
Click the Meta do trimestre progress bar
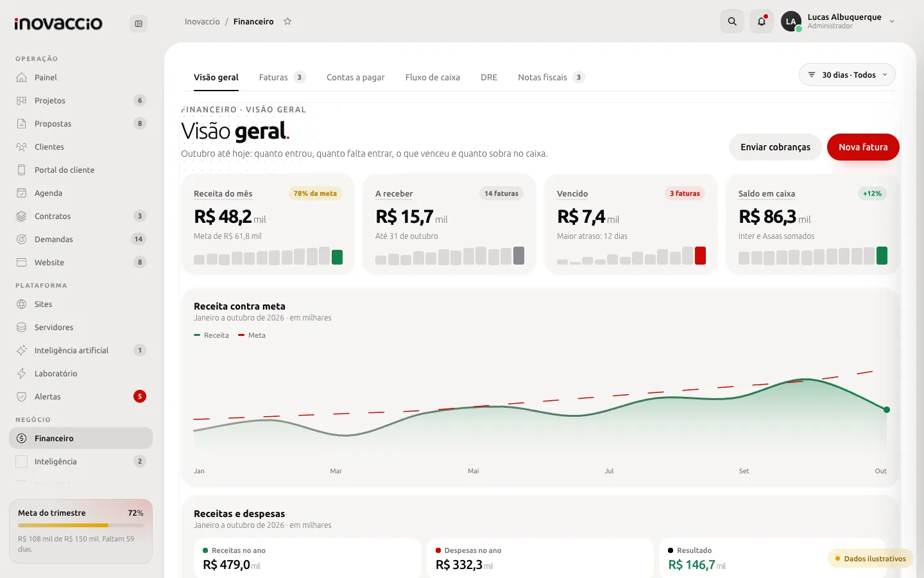pos(81,525)
